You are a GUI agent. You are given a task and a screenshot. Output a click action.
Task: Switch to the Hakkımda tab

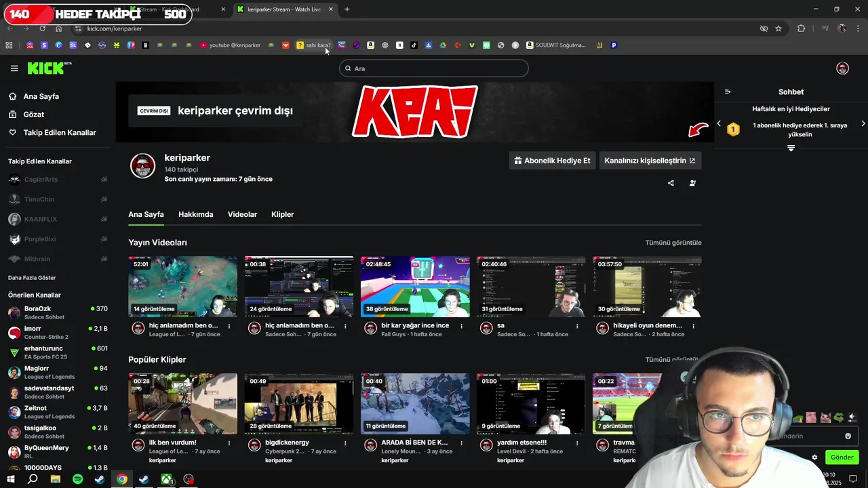click(195, 214)
